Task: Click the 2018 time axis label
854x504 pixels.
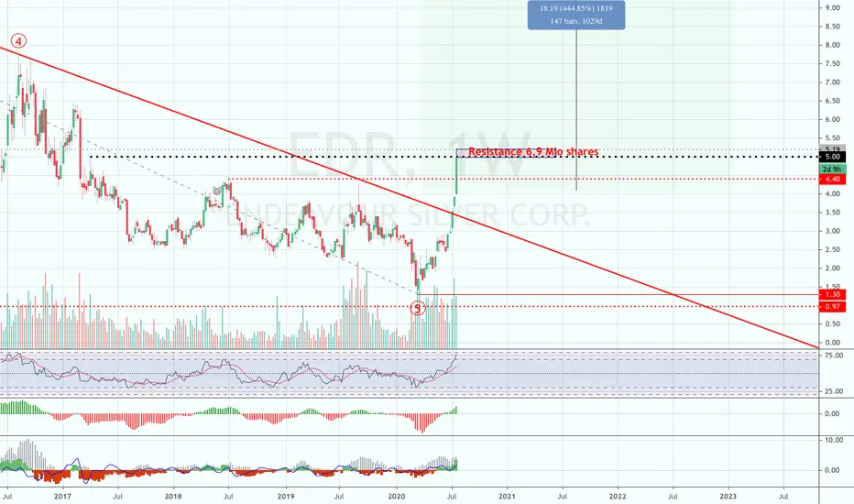Action: coord(173,497)
